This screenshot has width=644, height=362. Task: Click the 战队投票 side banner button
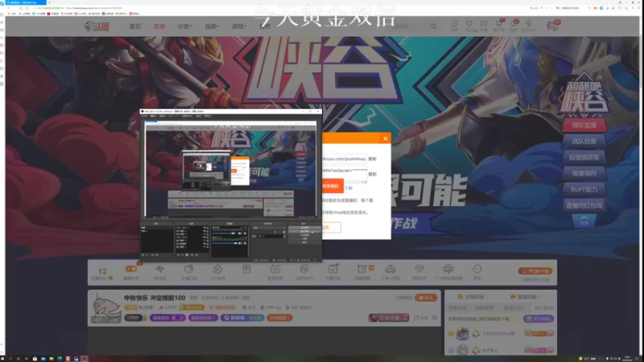coord(584,142)
